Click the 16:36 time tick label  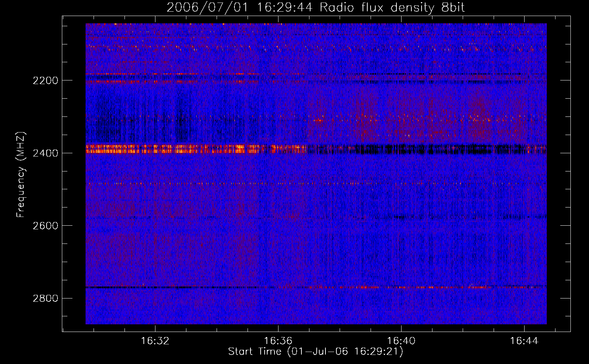click(x=278, y=341)
